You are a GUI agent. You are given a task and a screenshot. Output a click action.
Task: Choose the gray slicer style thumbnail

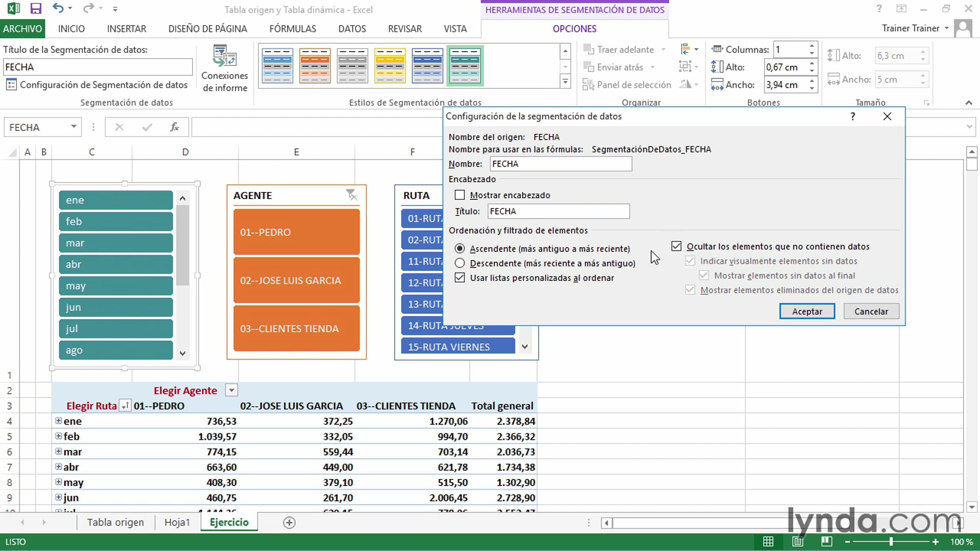click(x=352, y=65)
